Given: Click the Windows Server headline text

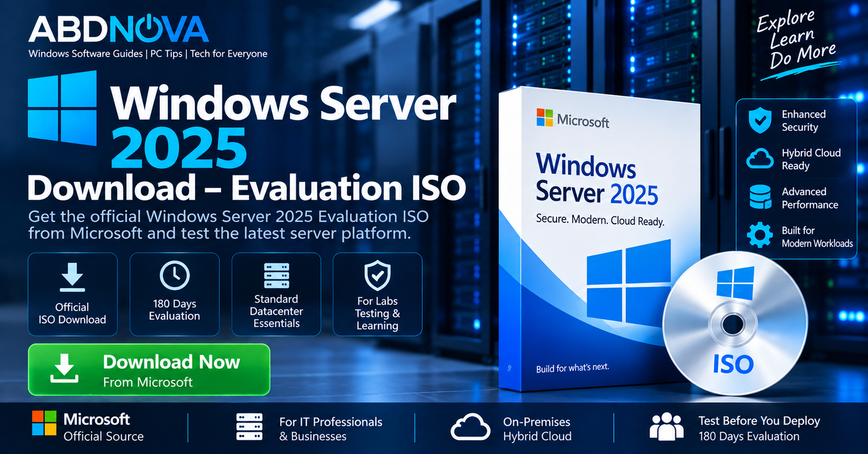Looking at the screenshot, I should tap(284, 104).
